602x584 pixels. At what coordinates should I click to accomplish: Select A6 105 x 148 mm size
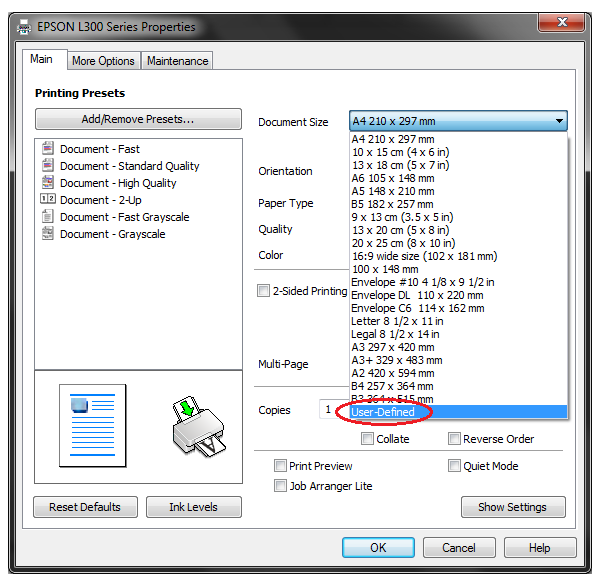458,178
